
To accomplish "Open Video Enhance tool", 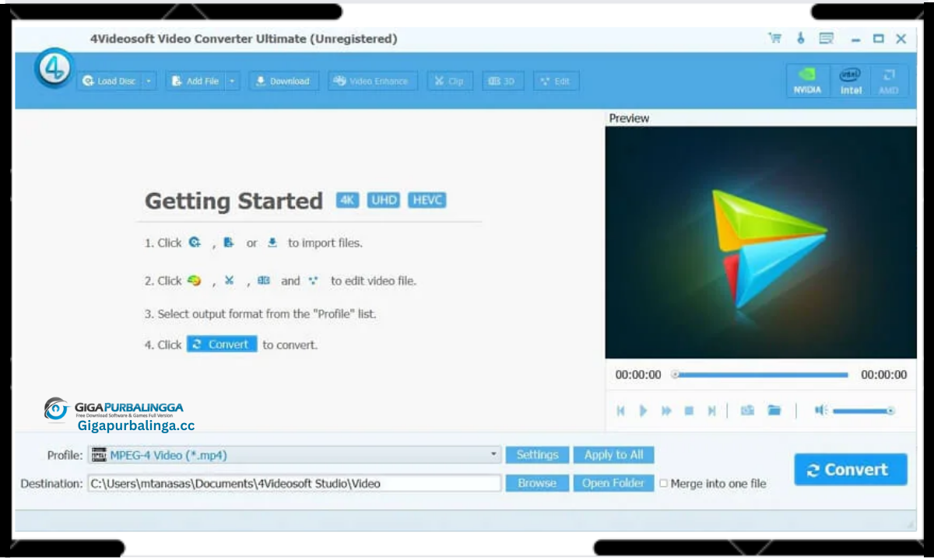I will point(373,81).
